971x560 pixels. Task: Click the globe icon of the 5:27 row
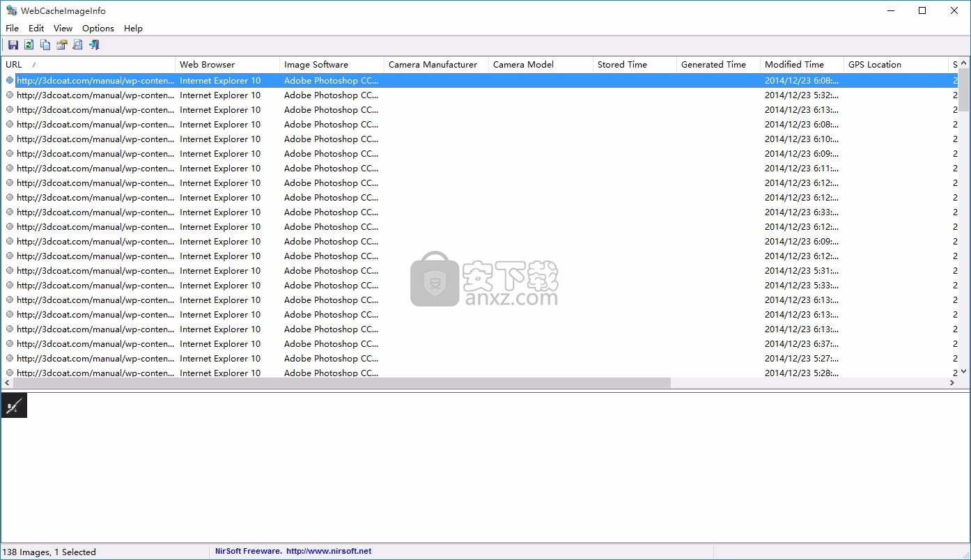10,359
